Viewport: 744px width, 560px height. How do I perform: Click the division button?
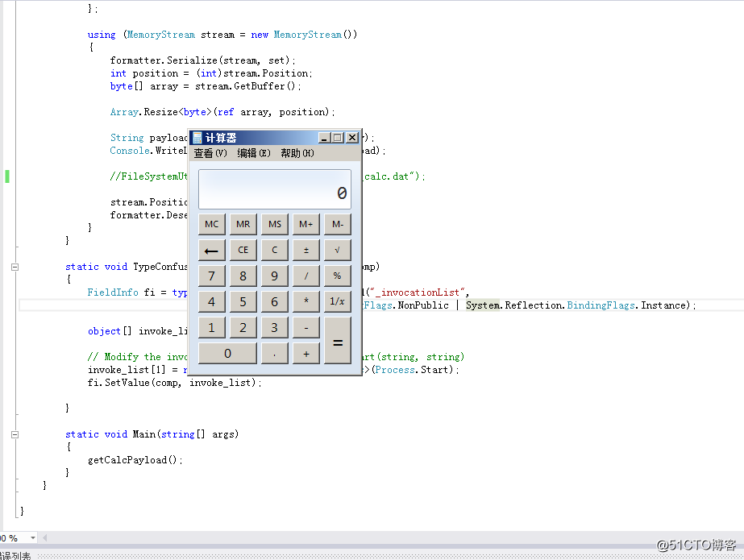(x=306, y=276)
